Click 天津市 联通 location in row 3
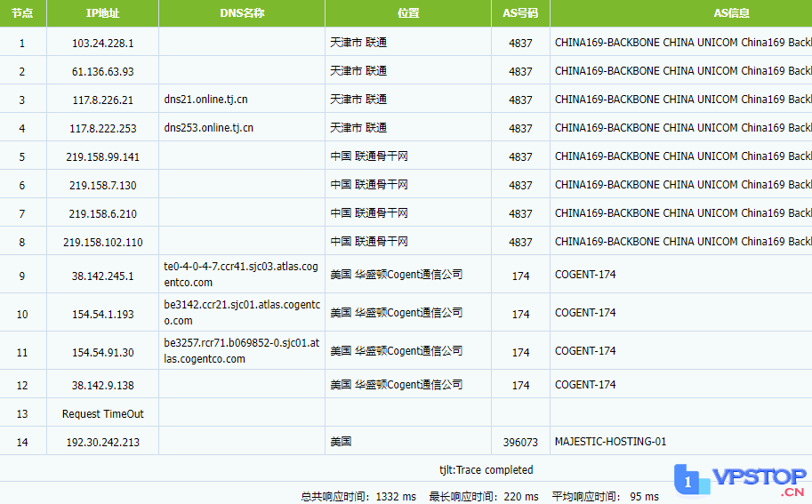The height and width of the screenshot is (504, 812). pos(358,100)
